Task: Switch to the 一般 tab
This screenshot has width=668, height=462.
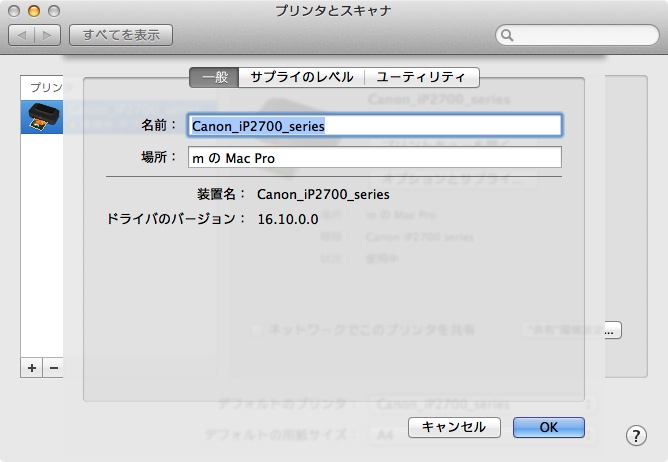Action: coord(214,77)
